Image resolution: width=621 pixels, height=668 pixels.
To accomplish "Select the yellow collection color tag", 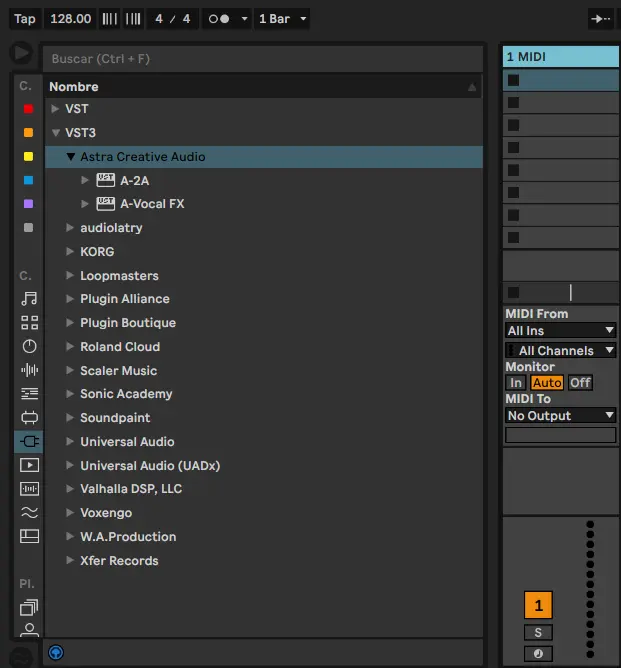I will click(x=28, y=156).
